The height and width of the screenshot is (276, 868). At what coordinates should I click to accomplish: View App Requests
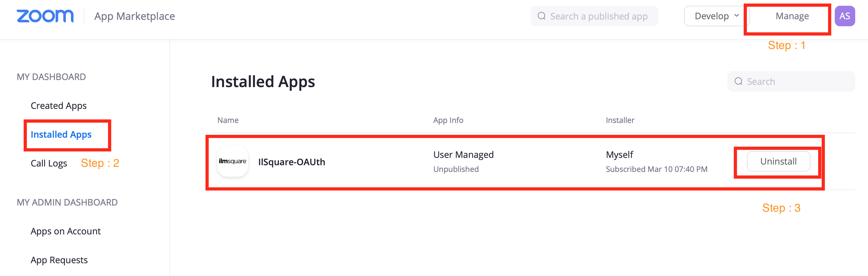coord(59,260)
